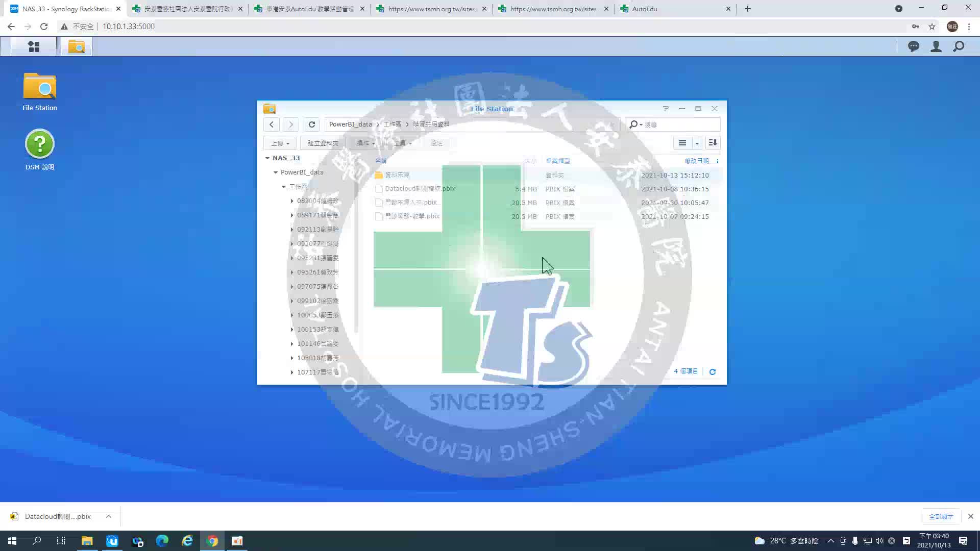The width and height of the screenshot is (980, 551).
Task: Switch to the 東灣安泰AutoEdu browser tab
Action: pyautogui.click(x=309, y=9)
